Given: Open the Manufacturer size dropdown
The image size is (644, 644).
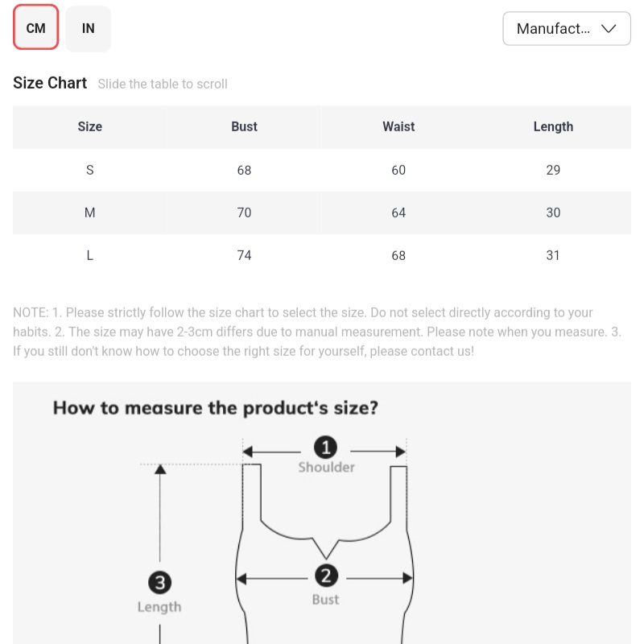Looking at the screenshot, I should pos(566,29).
